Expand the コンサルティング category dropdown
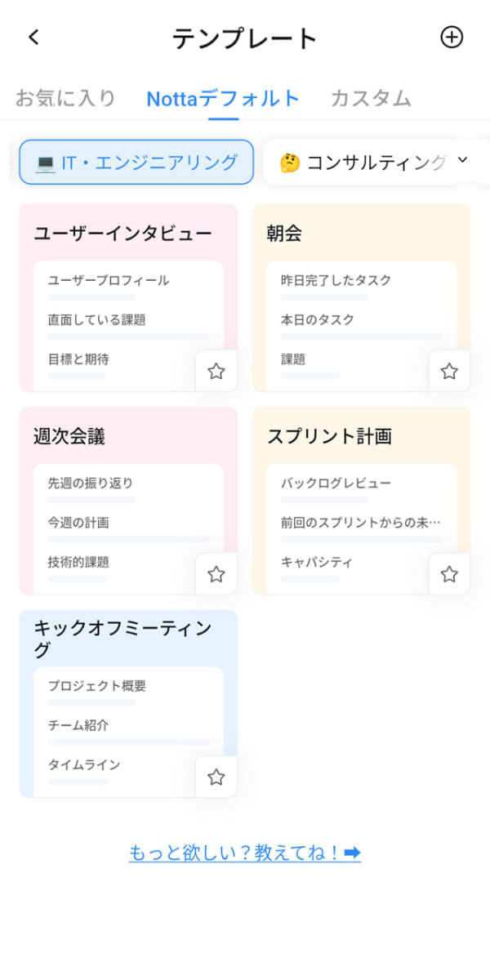 (463, 161)
